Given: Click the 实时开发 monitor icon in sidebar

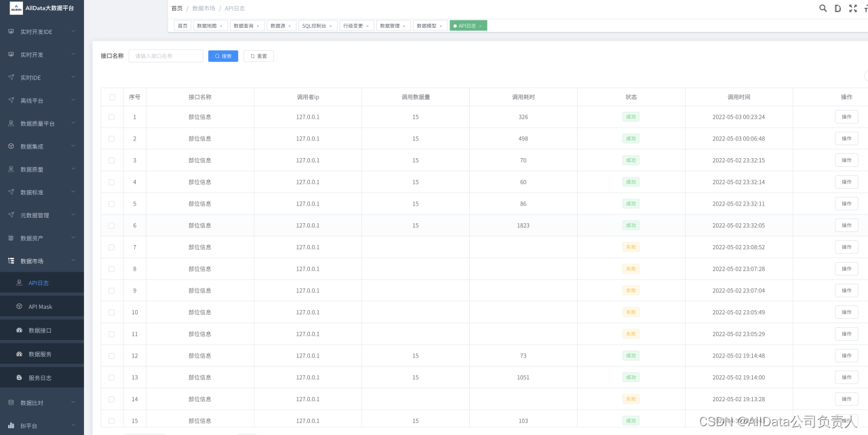Looking at the screenshot, I should [x=11, y=54].
